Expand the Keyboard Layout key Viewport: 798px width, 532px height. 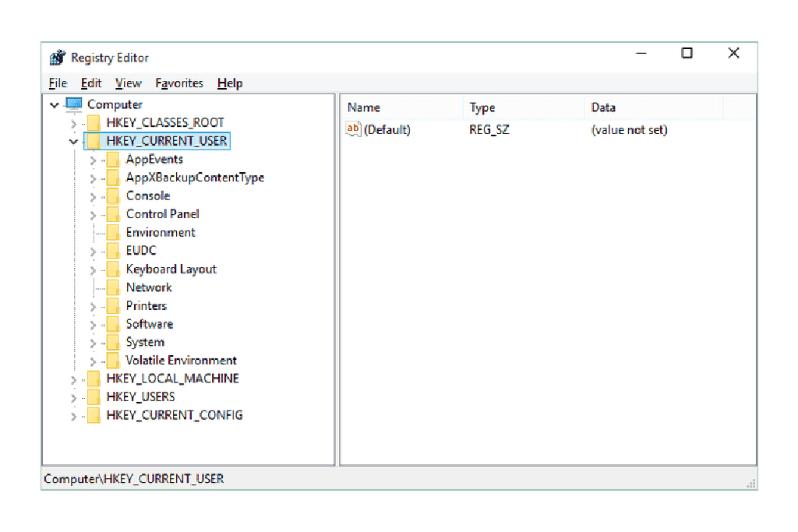[x=93, y=270]
